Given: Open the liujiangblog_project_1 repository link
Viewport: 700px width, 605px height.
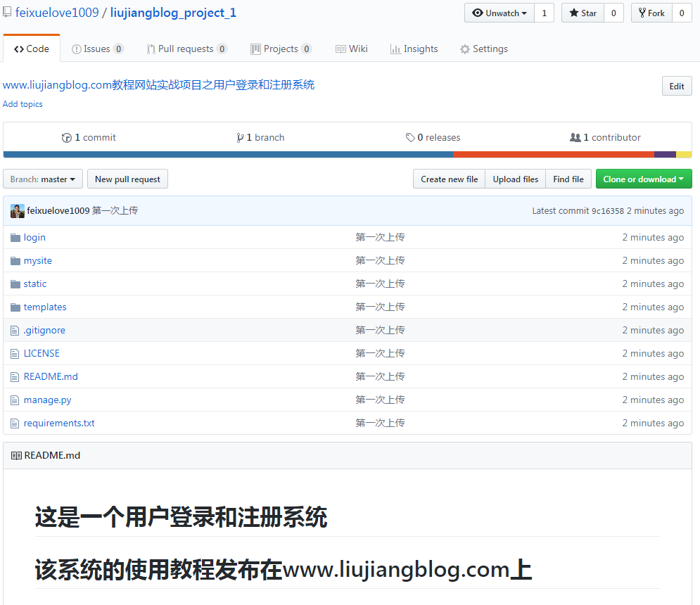Looking at the screenshot, I should click(x=173, y=13).
